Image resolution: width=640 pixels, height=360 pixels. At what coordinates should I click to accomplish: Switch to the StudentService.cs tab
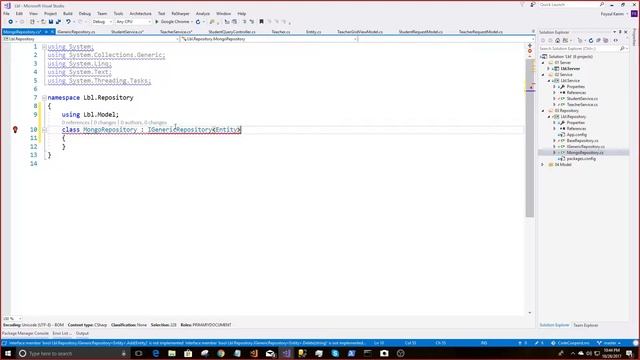pos(127,31)
